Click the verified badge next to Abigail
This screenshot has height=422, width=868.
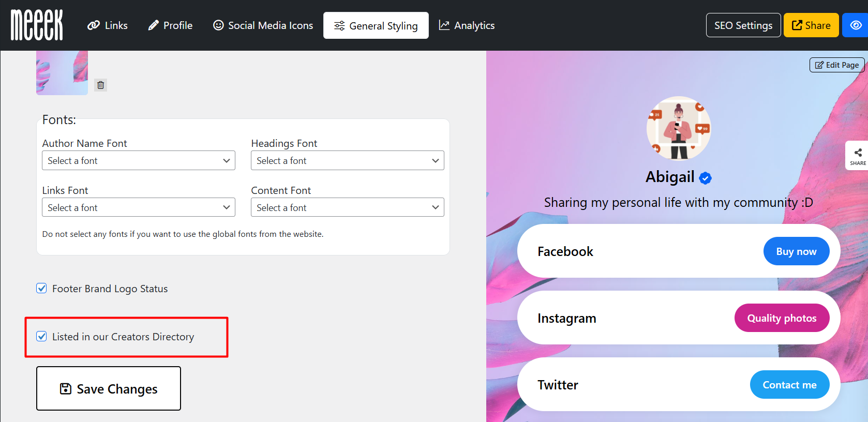click(705, 178)
